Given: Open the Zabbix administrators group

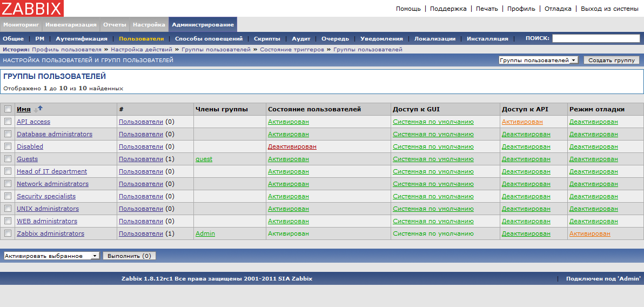Looking at the screenshot, I should pyautogui.click(x=51, y=233).
